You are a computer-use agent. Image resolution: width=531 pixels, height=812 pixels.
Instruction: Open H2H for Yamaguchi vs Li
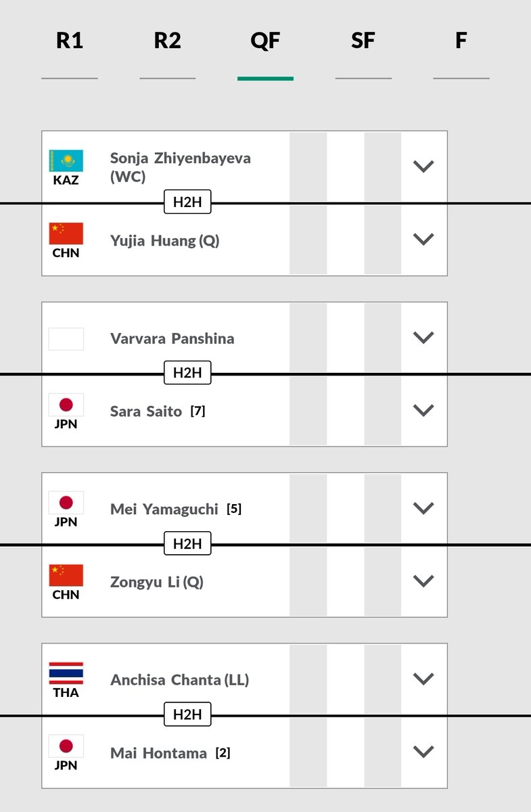(187, 543)
